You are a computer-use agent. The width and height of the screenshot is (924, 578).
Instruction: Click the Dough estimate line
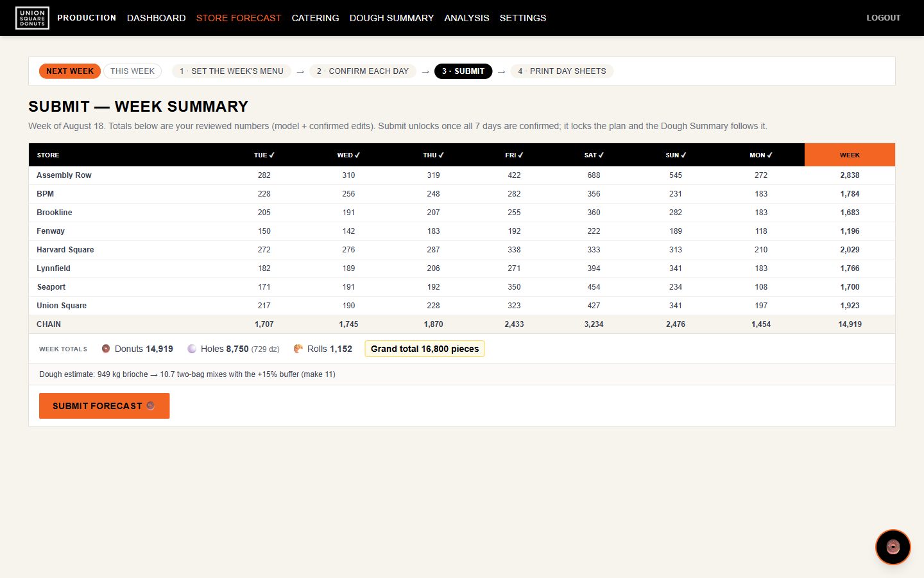(x=187, y=374)
